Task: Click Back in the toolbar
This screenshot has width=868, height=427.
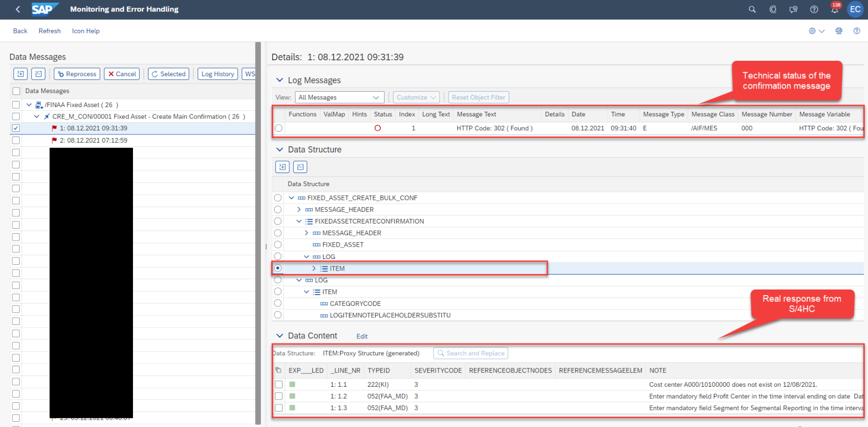Action: pos(20,31)
